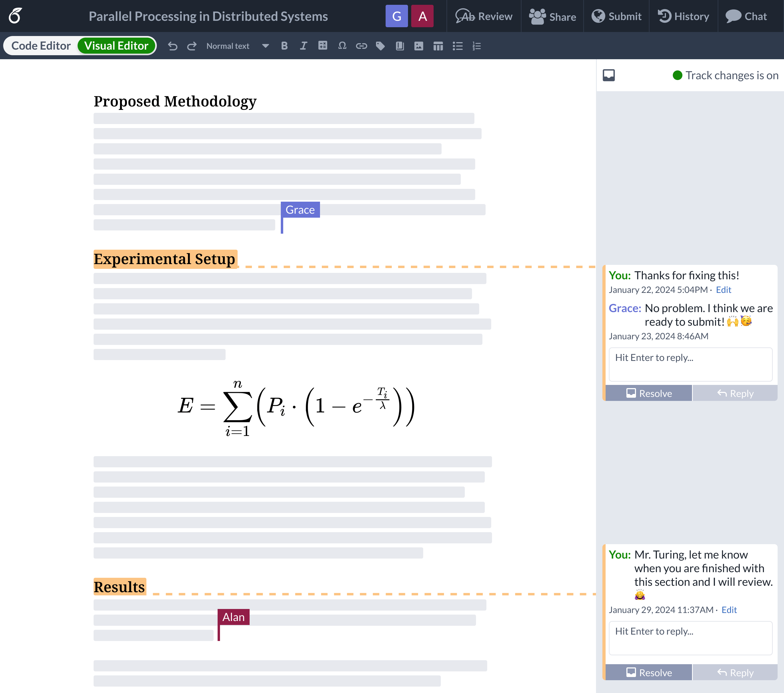Click the tag label icon in toolbar

[380, 46]
